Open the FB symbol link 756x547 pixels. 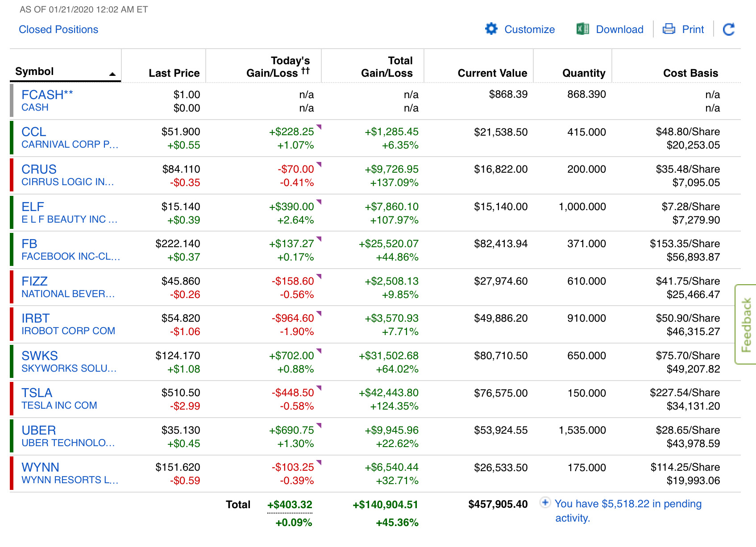tap(29, 244)
